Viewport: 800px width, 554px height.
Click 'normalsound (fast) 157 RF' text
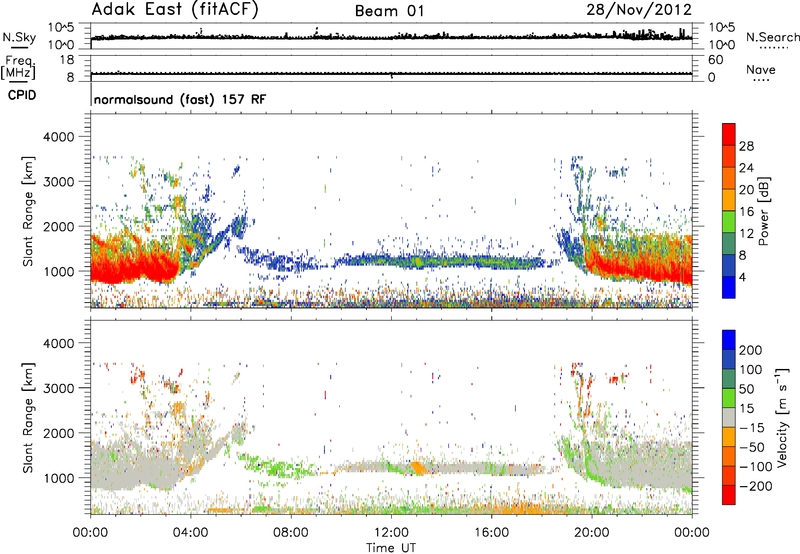(x=180, y=99)
